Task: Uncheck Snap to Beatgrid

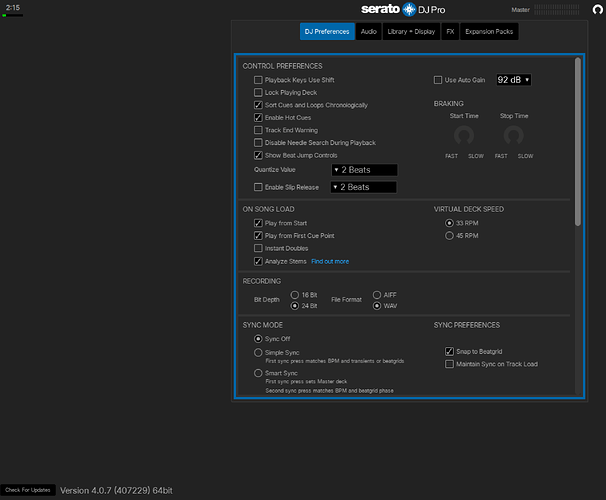Action: click(449, 351)
